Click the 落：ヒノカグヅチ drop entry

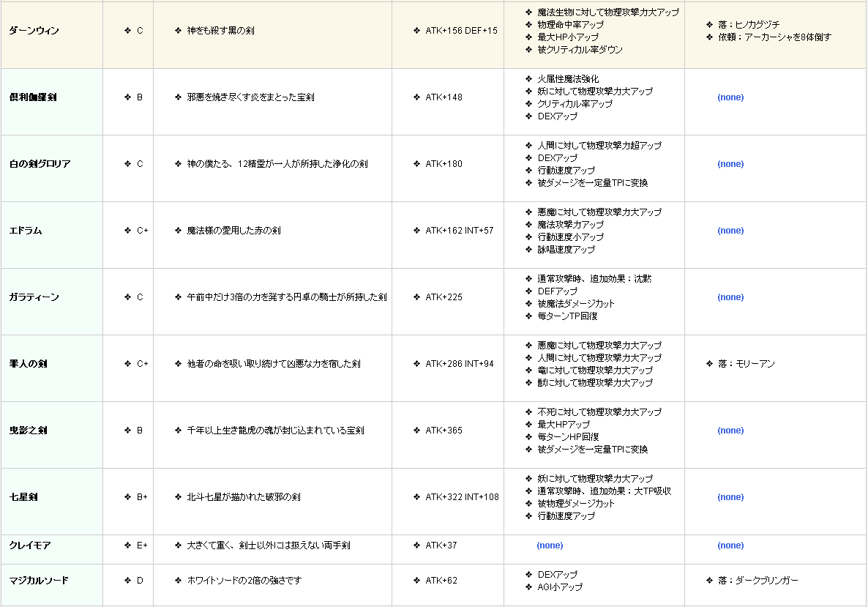point(749,25)
